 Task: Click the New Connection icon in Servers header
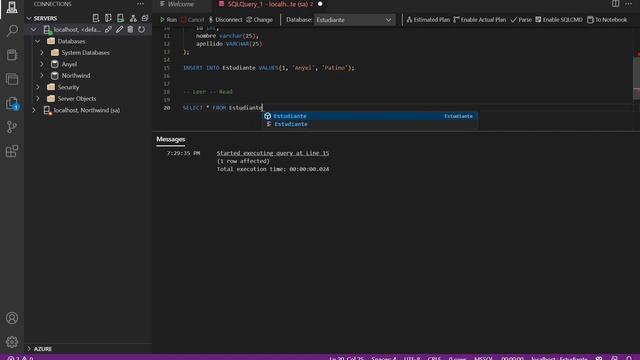[x=96, y=18]
